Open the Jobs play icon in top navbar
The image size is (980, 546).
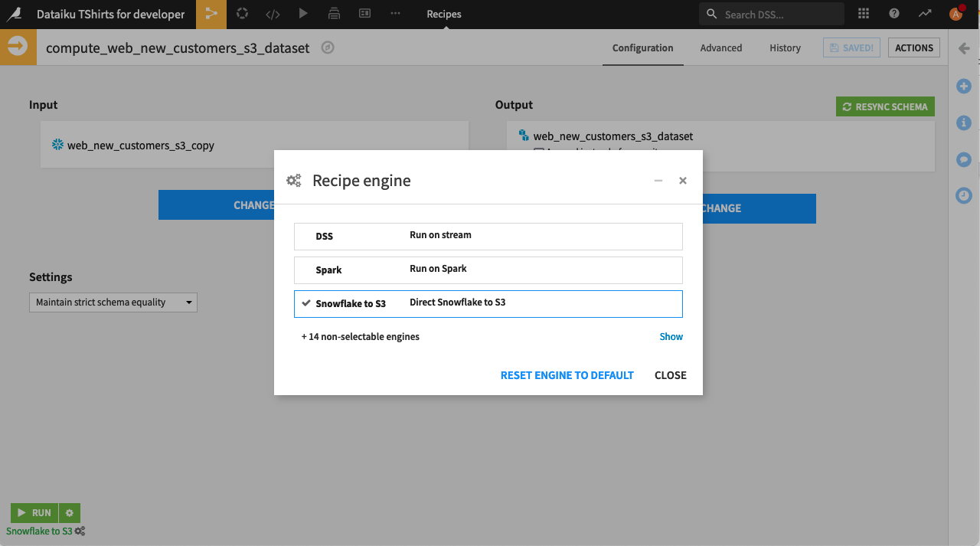click(303, 14)
